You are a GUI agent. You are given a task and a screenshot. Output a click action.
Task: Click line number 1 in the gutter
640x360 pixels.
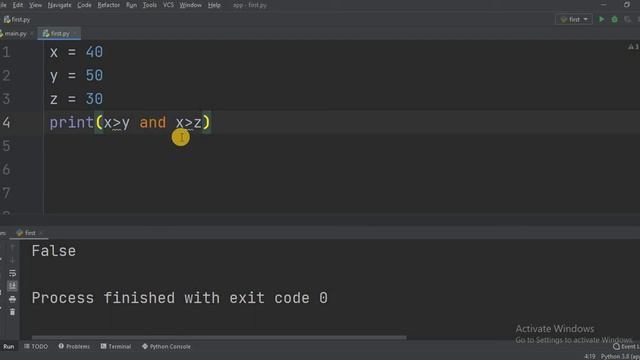(x=6, y=52)
